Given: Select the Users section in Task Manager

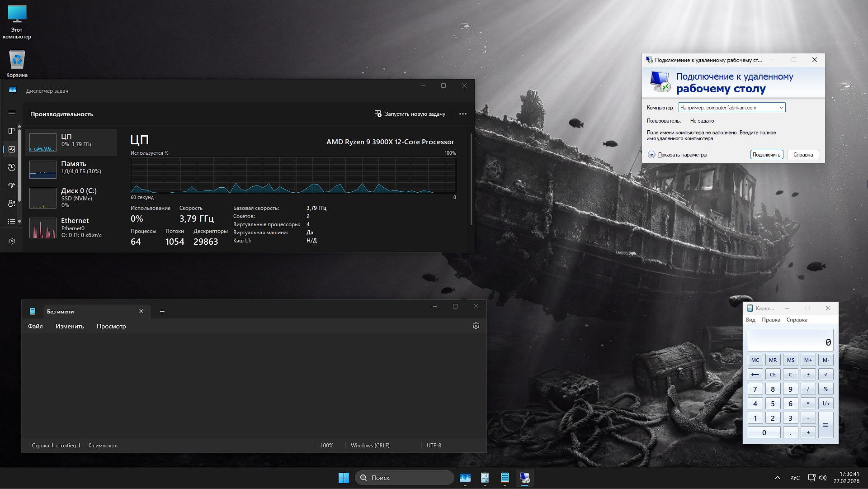Looking at the screenshot, I should click(x=11, y=204).
